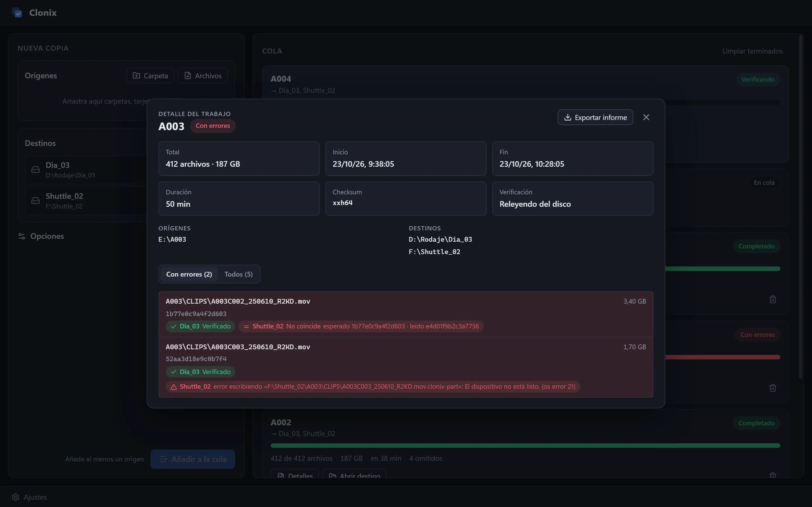Click the Clonix logo icon
Screen dimensions: 812x507
coord(17,13)
